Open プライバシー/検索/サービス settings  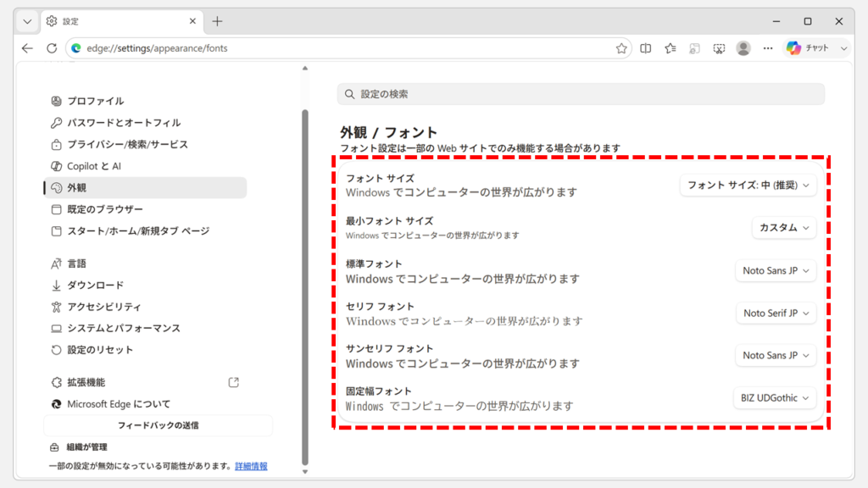[145, 144]
